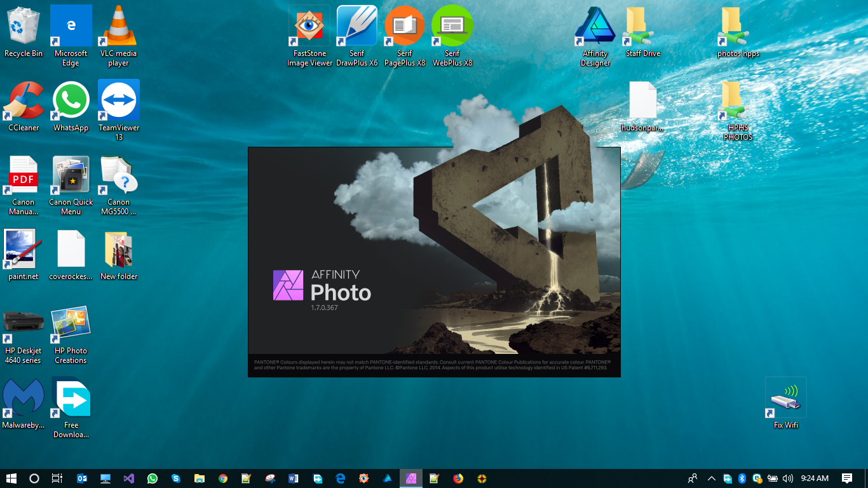The height and width of the screenshot is (488, 868).
Task: Select the HP Photo Creations shortcut
Action: point(71,334)
